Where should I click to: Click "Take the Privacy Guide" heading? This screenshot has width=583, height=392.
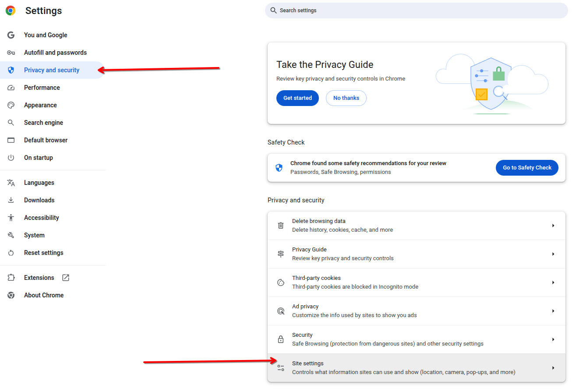click(325, 65)
